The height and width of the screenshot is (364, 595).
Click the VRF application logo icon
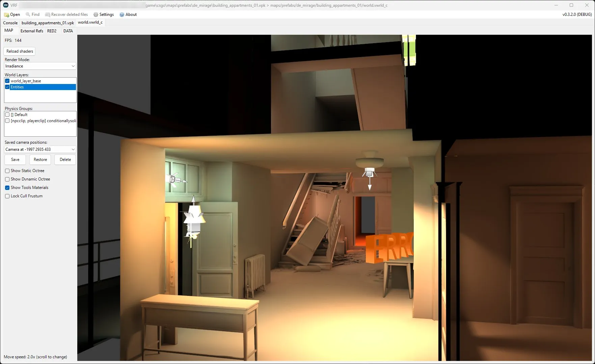(x=6, y=5)
